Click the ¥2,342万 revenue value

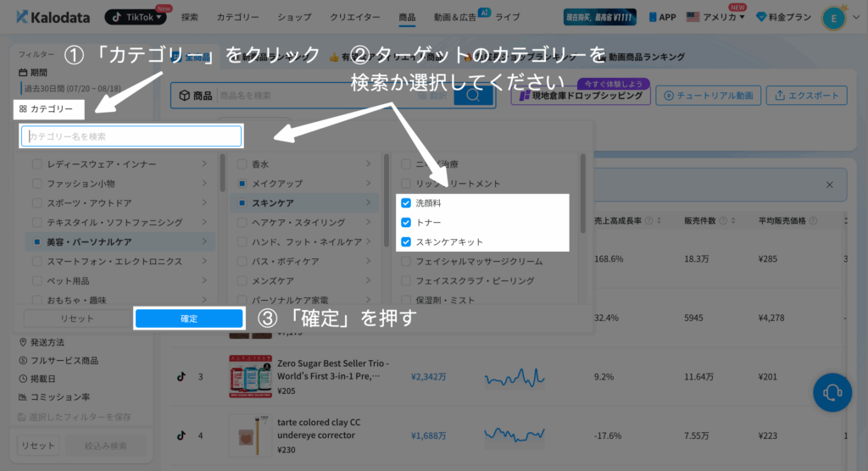pos(428,377)
